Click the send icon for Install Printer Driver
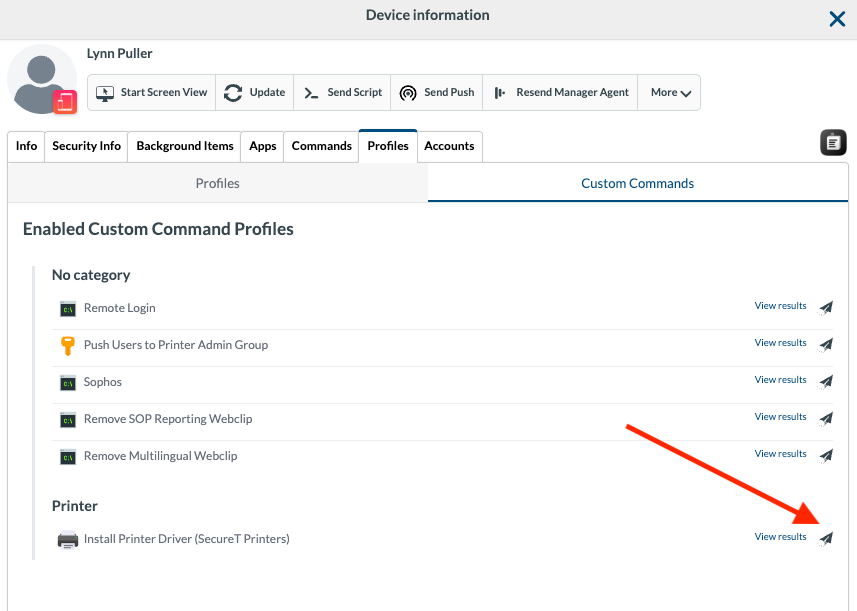The image size is (857, 611). 826,539
